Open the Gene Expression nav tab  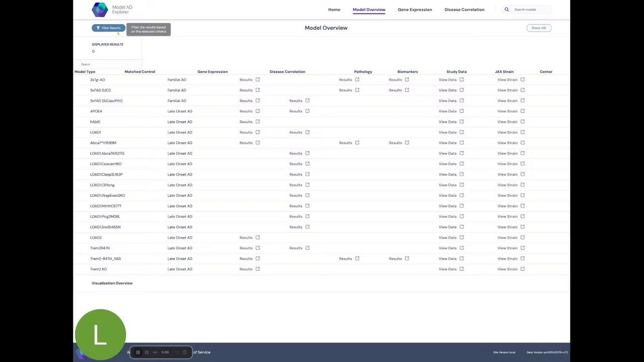coord(415,10)
